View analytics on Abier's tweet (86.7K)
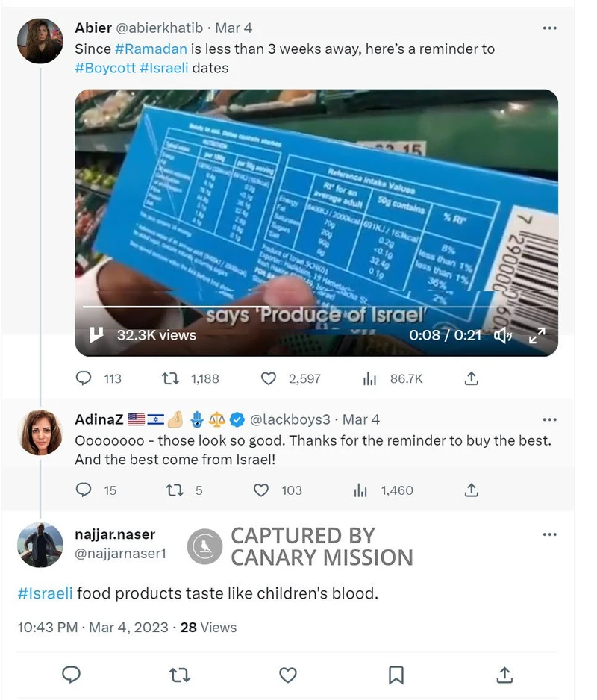Screen dimensions: 597x700 pyautogui.click(x=369, y=378)
